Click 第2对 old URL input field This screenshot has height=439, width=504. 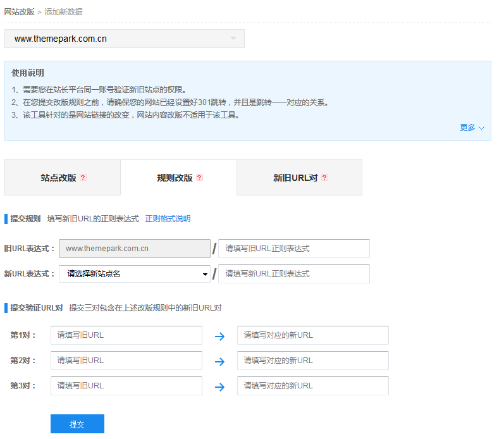(126, 361)
